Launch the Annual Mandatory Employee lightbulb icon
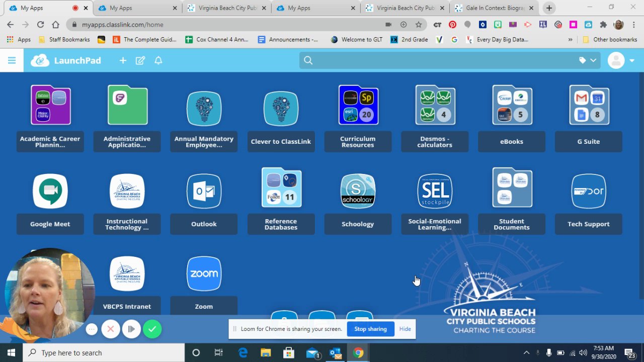 click(204, 108)
